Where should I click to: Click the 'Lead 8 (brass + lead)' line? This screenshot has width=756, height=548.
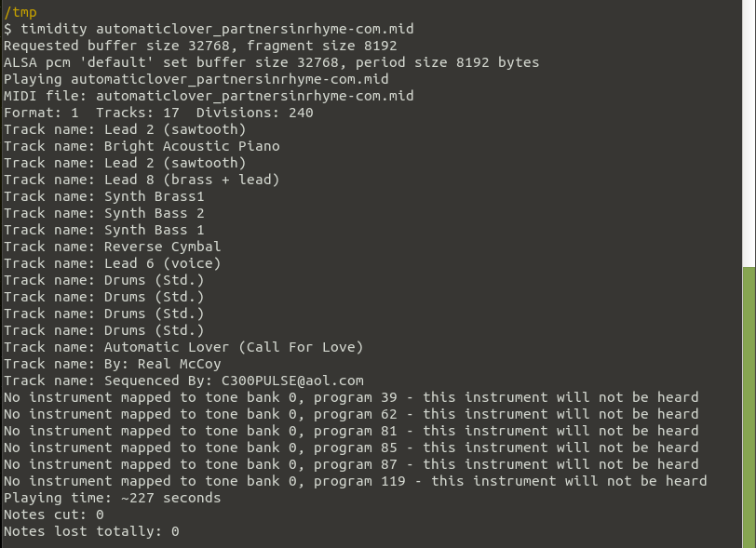(142, 180)
